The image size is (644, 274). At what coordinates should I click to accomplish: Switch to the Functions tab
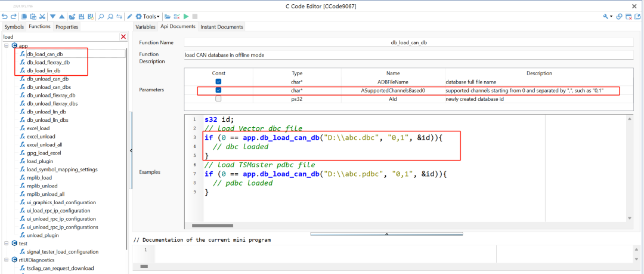pyautogui.click(x=39, y=26)
